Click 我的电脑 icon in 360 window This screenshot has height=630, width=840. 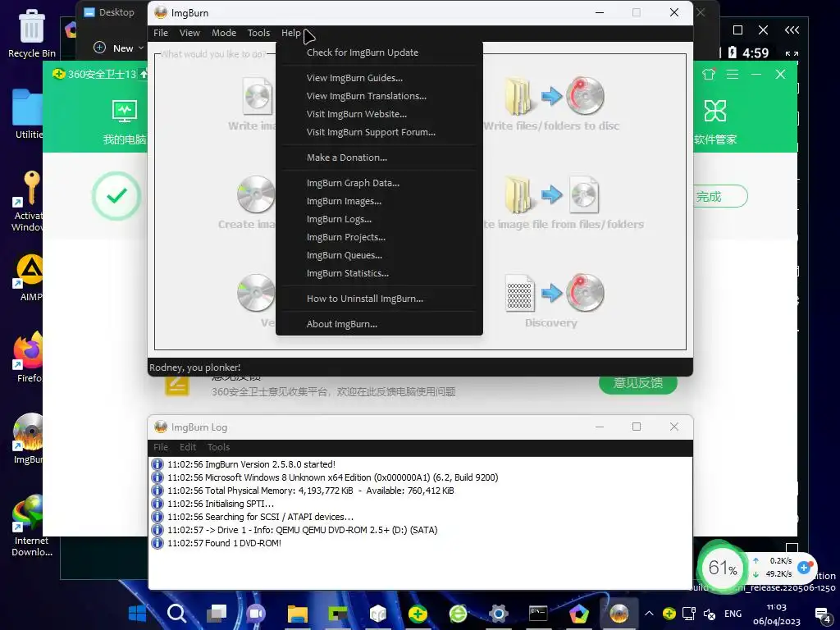pos(125,122)
